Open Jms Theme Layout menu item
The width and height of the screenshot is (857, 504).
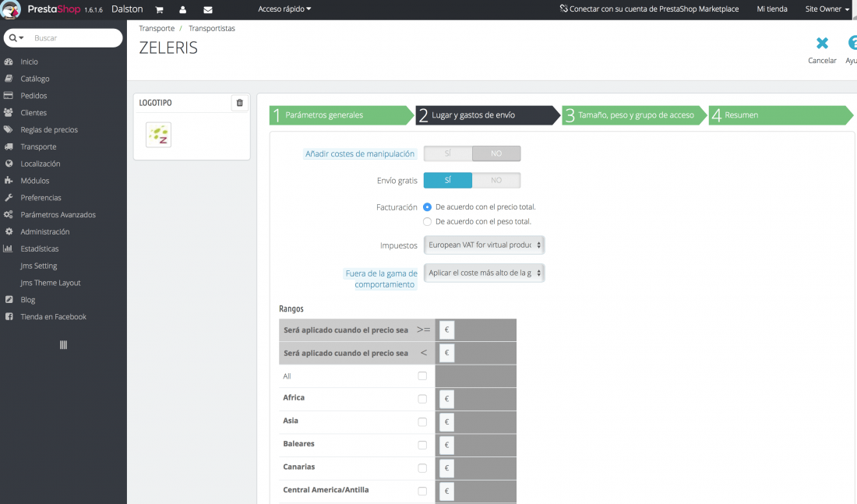[x=51, y=283]
